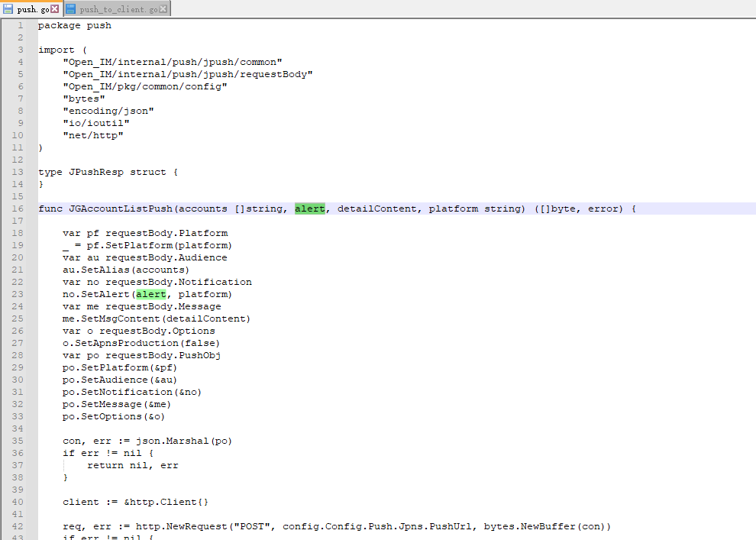Click the JPushResp struct name

pyautogui.click(x=95, y=171)
